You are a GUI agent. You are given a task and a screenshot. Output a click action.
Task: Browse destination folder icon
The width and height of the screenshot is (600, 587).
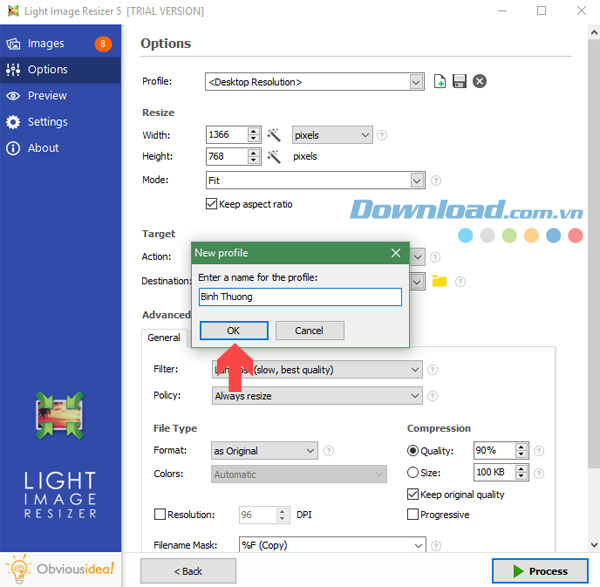(x=439, y=281)
